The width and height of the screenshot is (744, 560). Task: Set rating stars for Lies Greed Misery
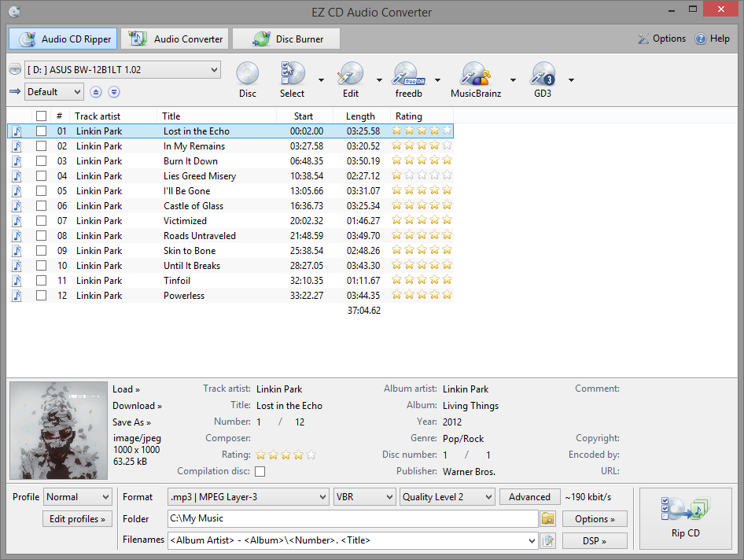pos(422,175)
